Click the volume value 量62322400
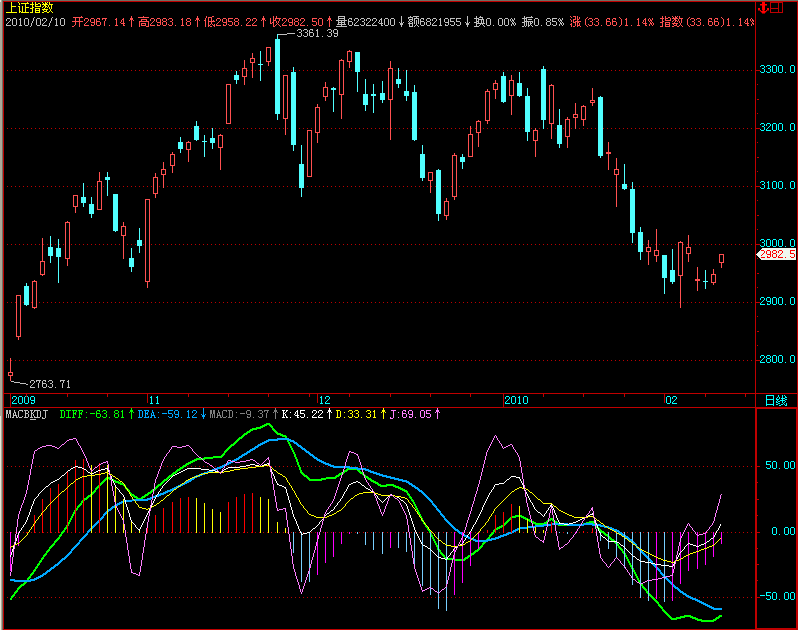 365,22
